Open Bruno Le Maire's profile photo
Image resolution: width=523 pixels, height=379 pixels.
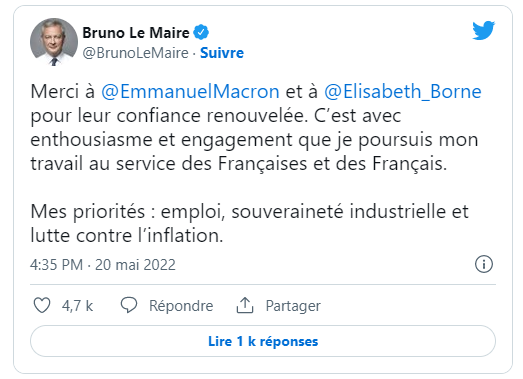point(54,42)
